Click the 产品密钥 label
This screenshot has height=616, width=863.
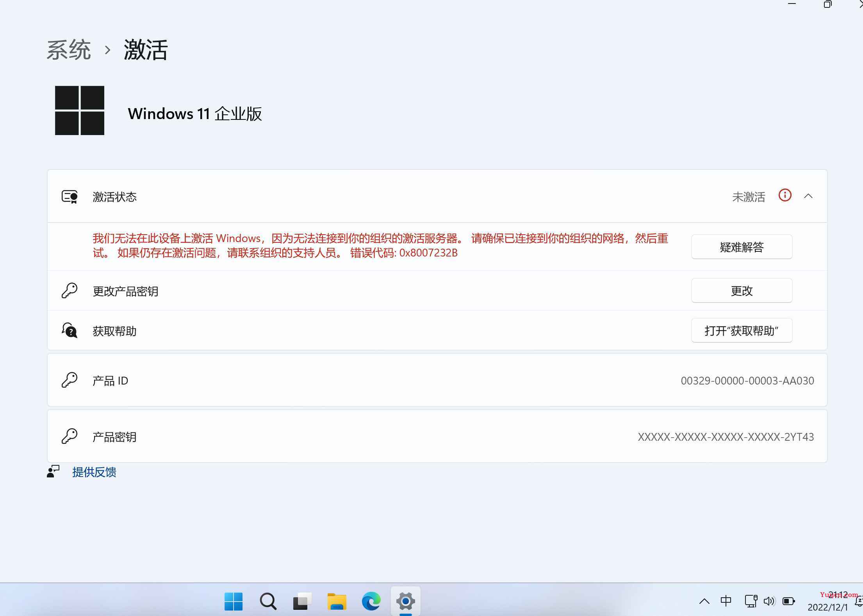point(114,437)
